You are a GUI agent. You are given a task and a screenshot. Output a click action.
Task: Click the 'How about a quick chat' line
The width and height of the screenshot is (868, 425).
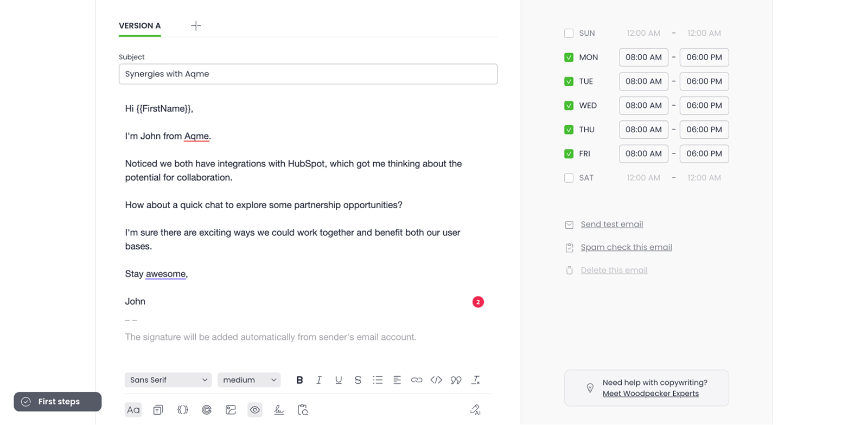[264, 205]
